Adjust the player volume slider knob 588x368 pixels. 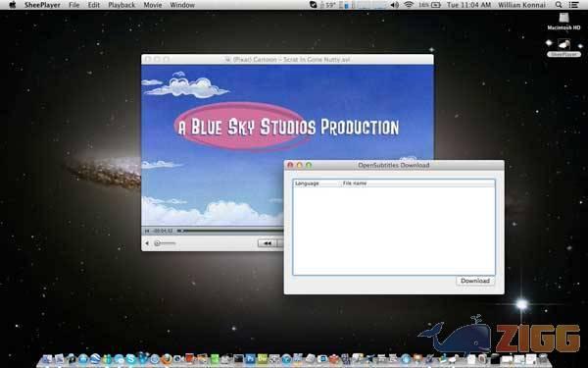click(x=158, y=243)
